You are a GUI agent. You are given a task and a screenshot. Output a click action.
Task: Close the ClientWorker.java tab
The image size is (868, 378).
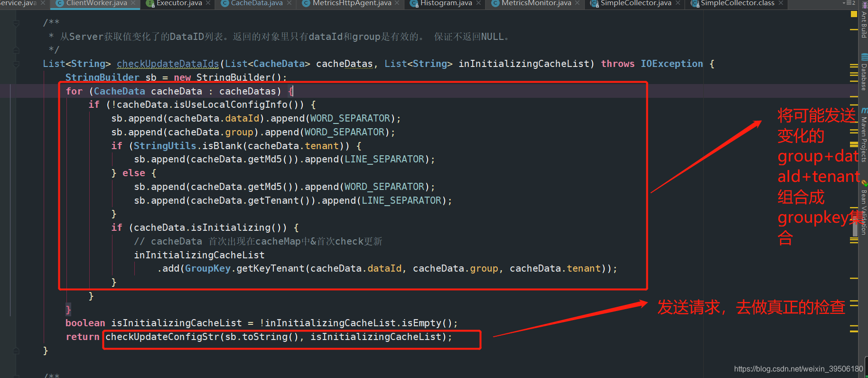click(x=133, y=3)
